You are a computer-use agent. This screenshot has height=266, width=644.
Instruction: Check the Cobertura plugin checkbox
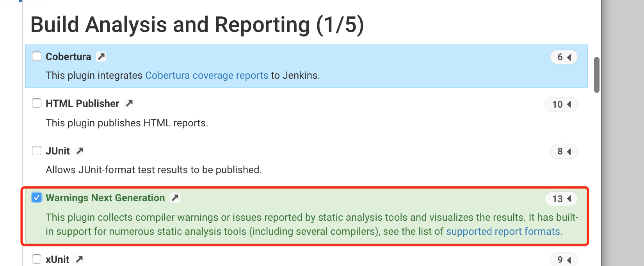(37, 56)
